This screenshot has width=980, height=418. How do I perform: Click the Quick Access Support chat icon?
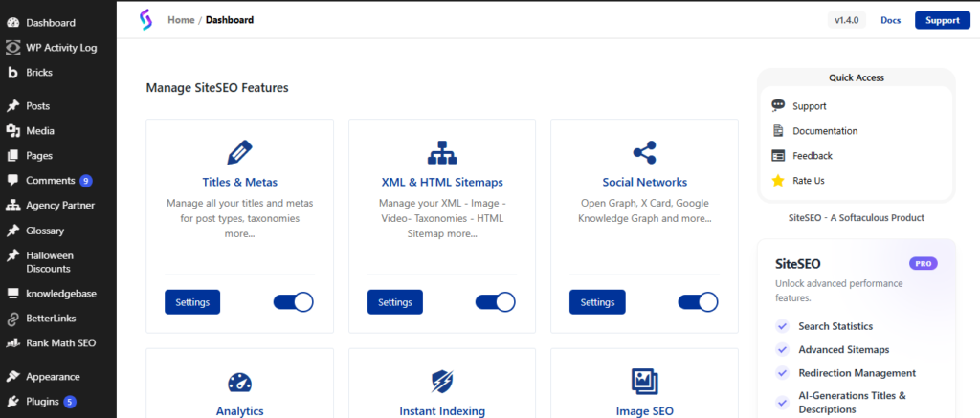point(778,105)
